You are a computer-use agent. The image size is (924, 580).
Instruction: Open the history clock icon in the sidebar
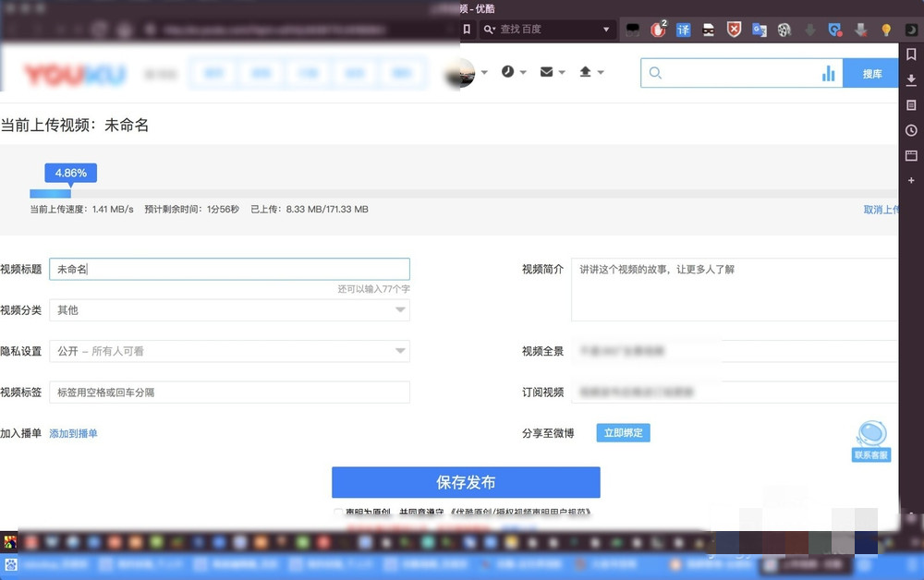coord(912,130)
